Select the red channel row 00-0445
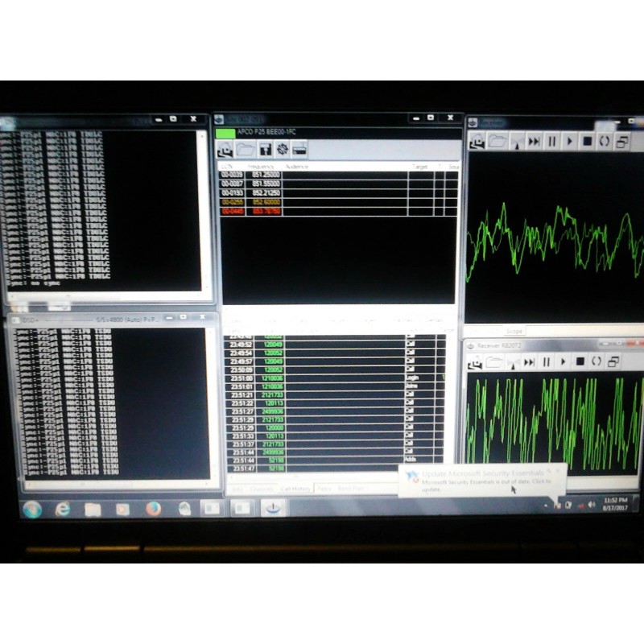This screenshot has width=644, height=644. point(258,212)
